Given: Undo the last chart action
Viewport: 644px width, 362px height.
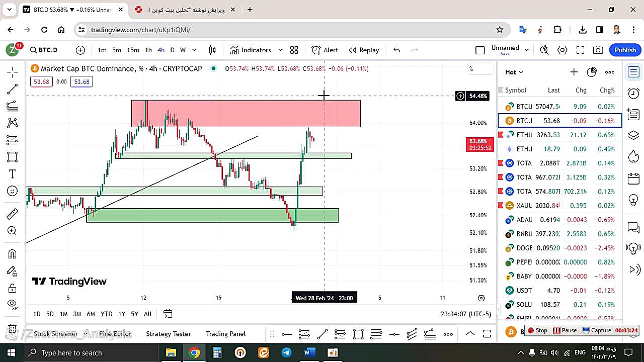Looking at the screenshot, I should coord(396,50).
